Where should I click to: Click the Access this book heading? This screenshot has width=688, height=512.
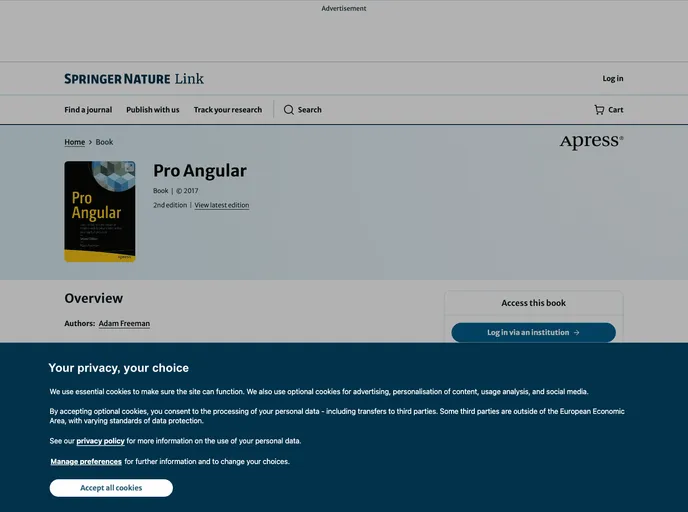tap(534, 303)
